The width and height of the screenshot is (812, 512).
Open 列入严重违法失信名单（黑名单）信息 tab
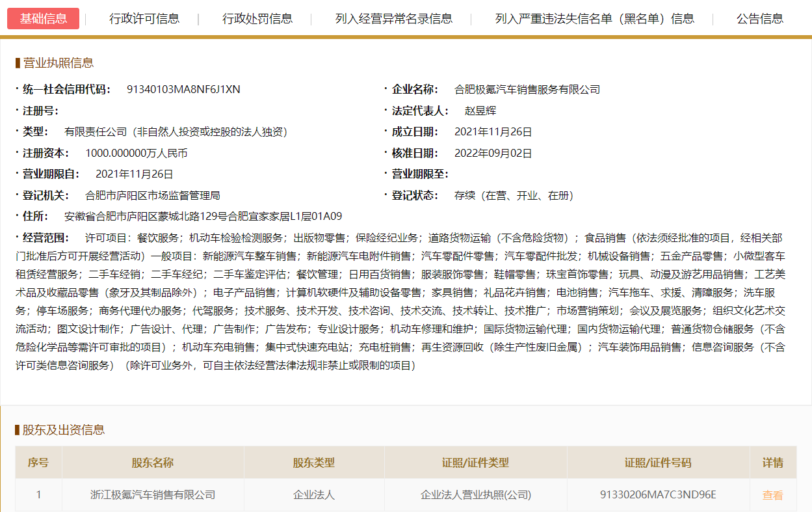(x=595, y=19)
